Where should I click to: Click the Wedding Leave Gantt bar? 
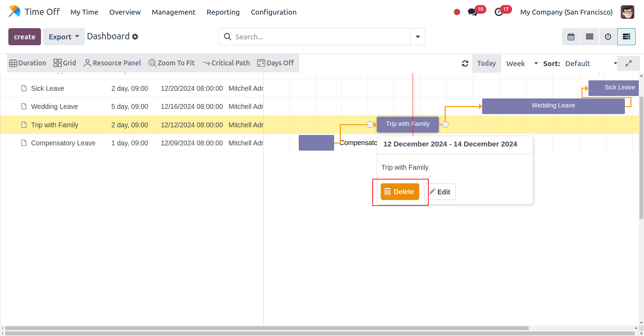click(553, 106)
